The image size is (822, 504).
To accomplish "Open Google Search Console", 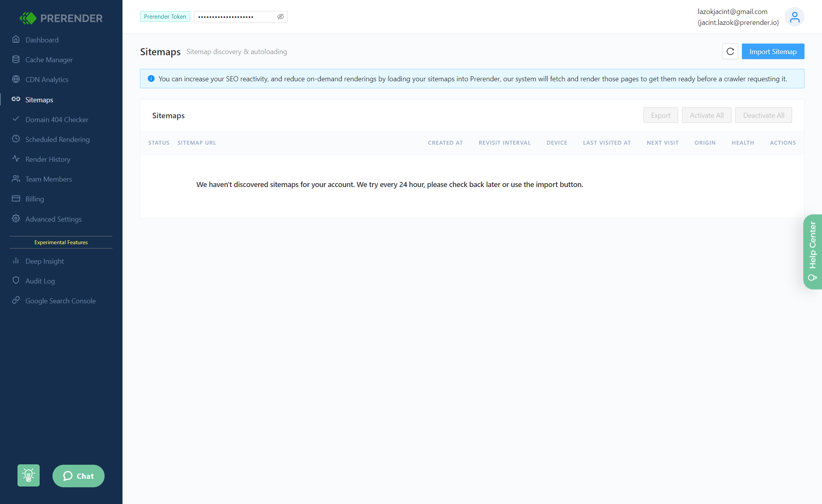I will (x=61, y=301).
